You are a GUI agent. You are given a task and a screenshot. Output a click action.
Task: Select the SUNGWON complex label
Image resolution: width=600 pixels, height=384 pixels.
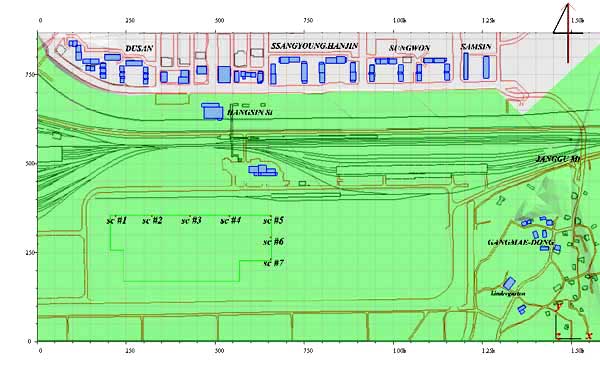point(410,48)
